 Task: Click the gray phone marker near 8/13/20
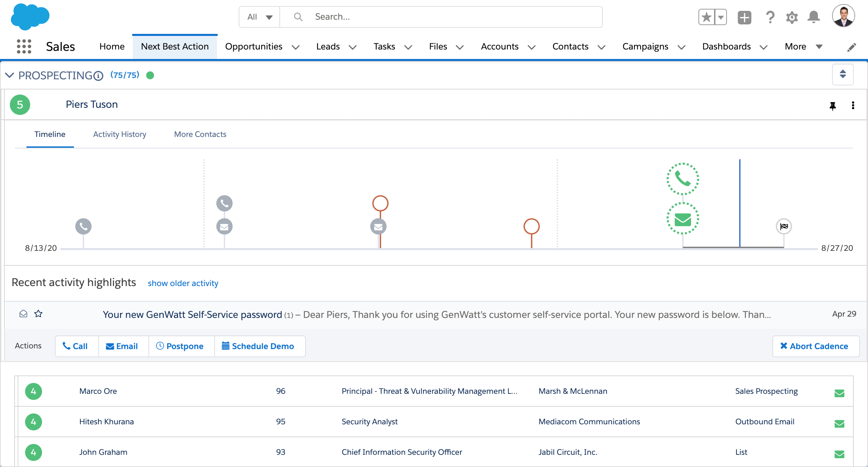coord(83,226)
